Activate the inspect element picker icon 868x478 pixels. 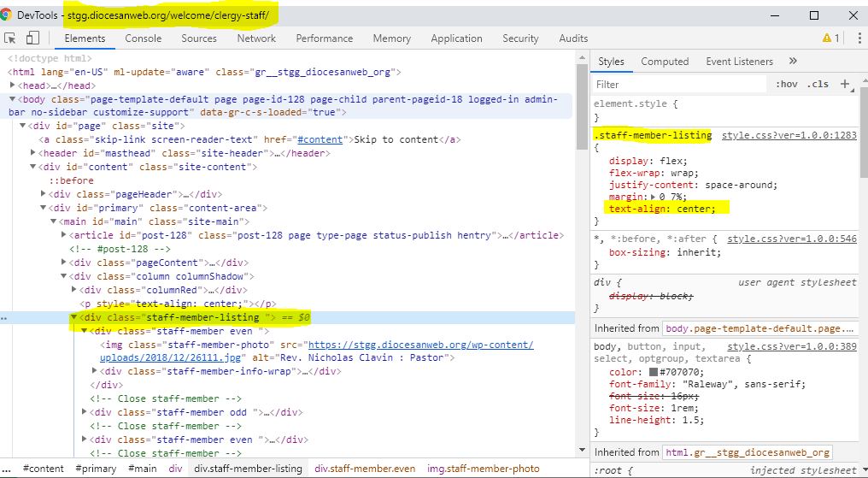[11, 38]
